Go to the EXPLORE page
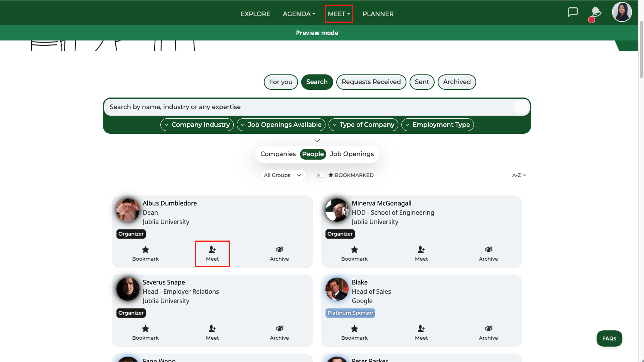644x362 pixels. [x=255, y=14]
